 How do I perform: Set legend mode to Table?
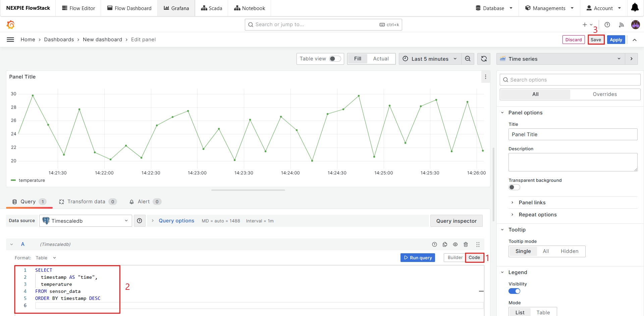543,312
